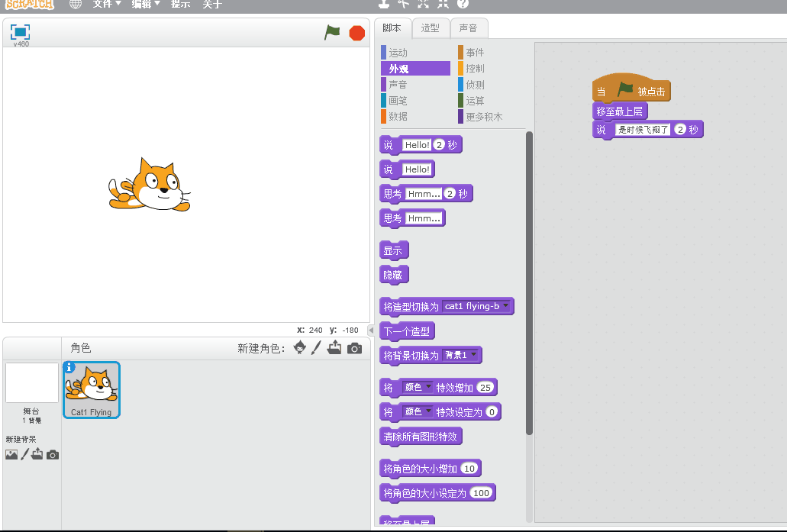The image size is (787, 532).
Task: Click the 0 value in 特效设定为 block
Action: [492, 412]
